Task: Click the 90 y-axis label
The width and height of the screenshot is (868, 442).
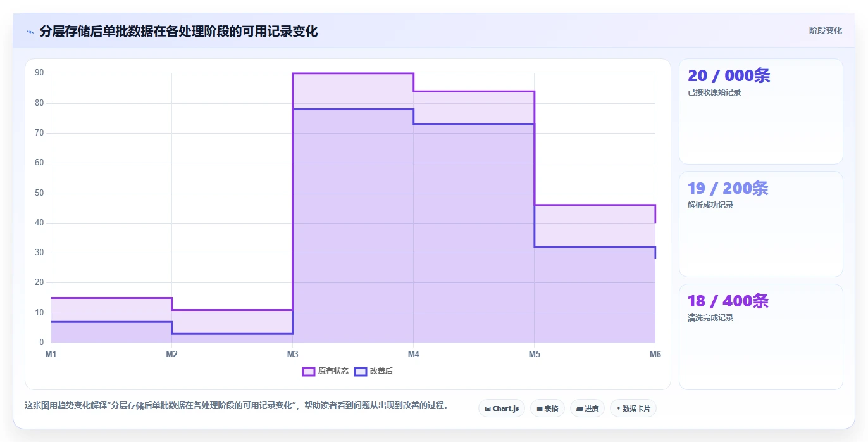Action: coord(39,73)
